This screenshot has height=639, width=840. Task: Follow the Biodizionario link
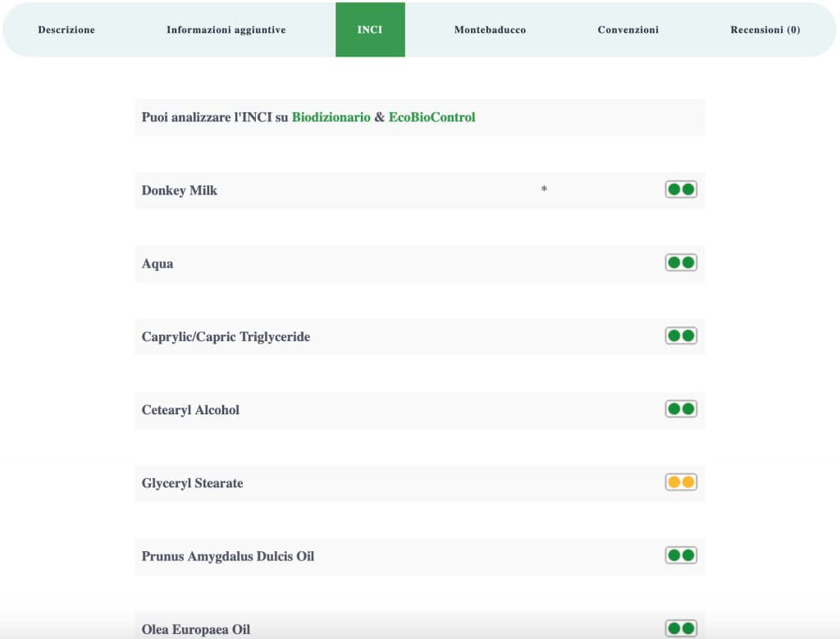point(331,117)
